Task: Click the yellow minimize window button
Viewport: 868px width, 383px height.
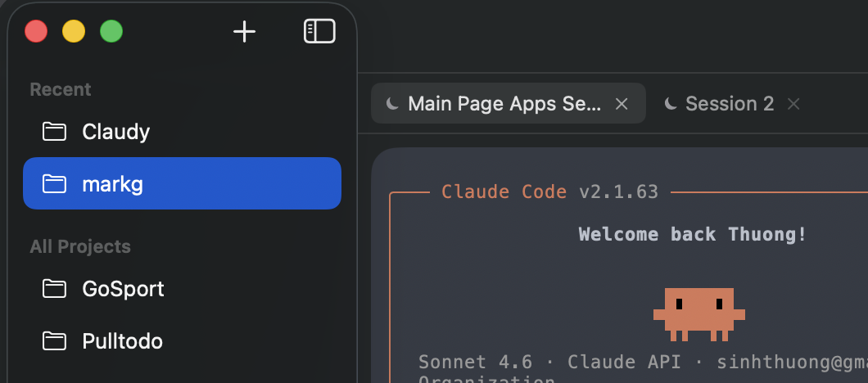Action: pos(74,32)
